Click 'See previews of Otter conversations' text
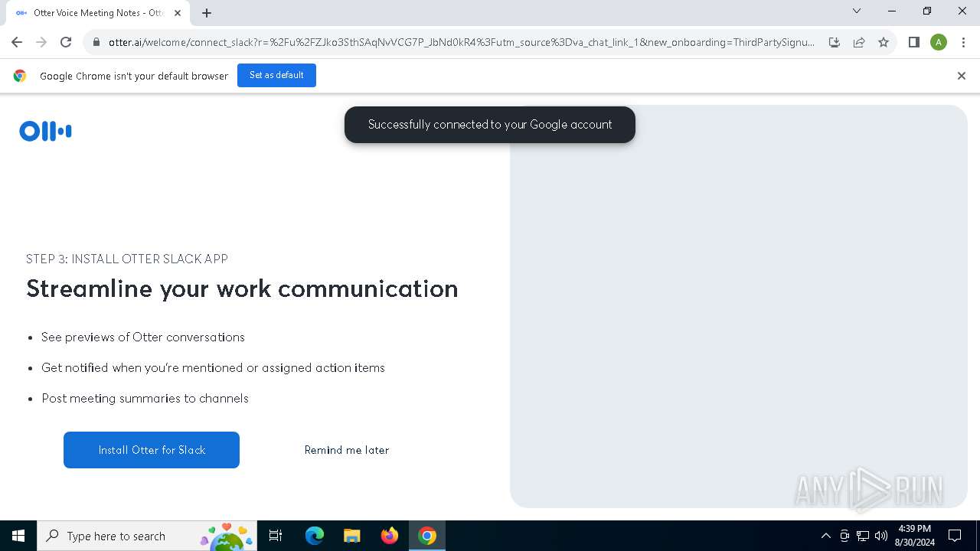 tap(143, 337)
